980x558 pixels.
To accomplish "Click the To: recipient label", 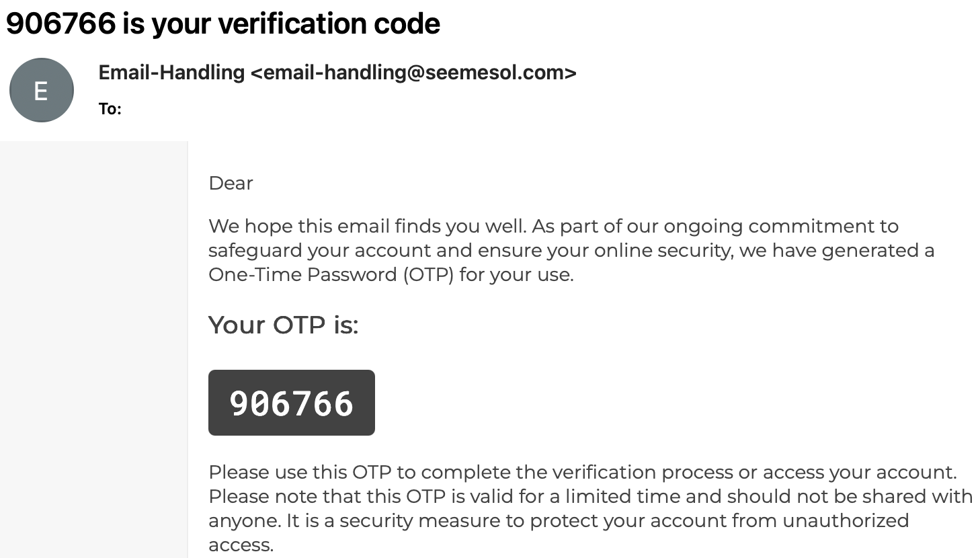I will [x=110, y=109].
